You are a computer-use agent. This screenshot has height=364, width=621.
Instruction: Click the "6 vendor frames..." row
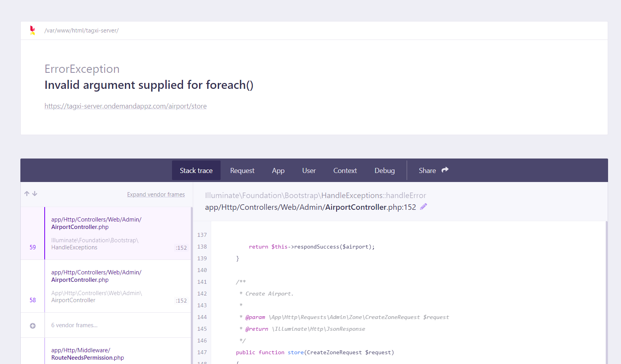(x=106, y=325)
